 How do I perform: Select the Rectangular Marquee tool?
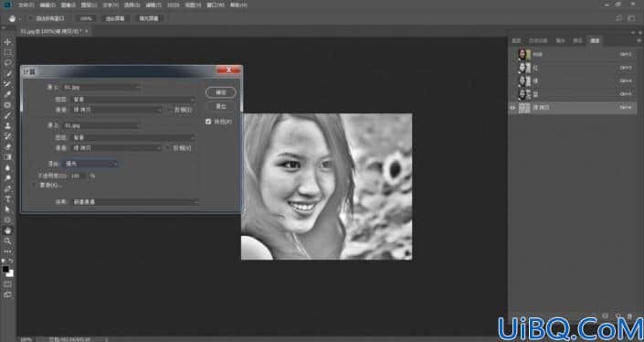7,53
